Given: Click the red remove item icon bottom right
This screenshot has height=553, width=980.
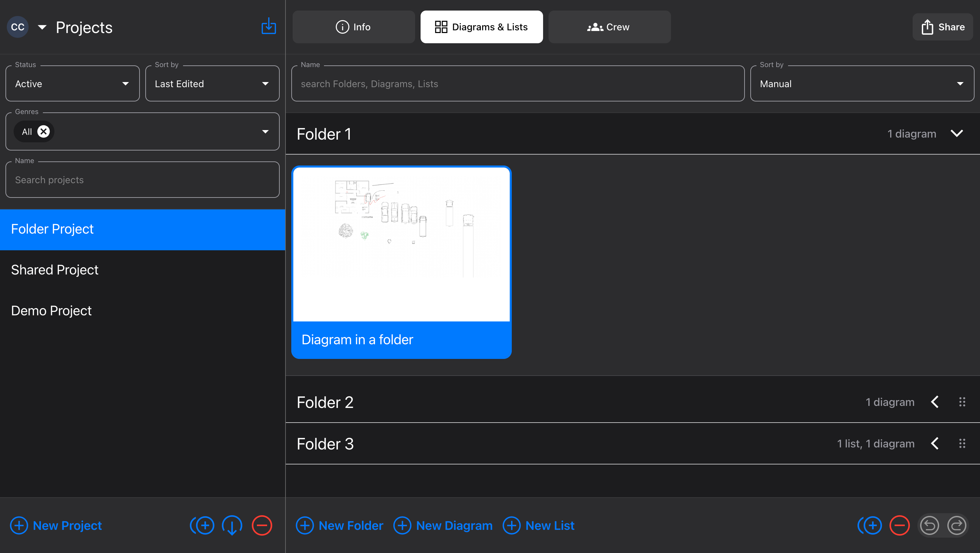Looking at the screenshot, I should (x=900, y=525).
